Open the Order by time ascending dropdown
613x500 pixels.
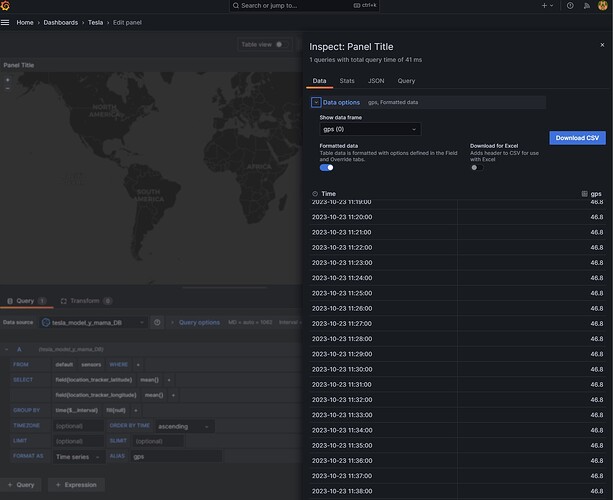point(183,426)
